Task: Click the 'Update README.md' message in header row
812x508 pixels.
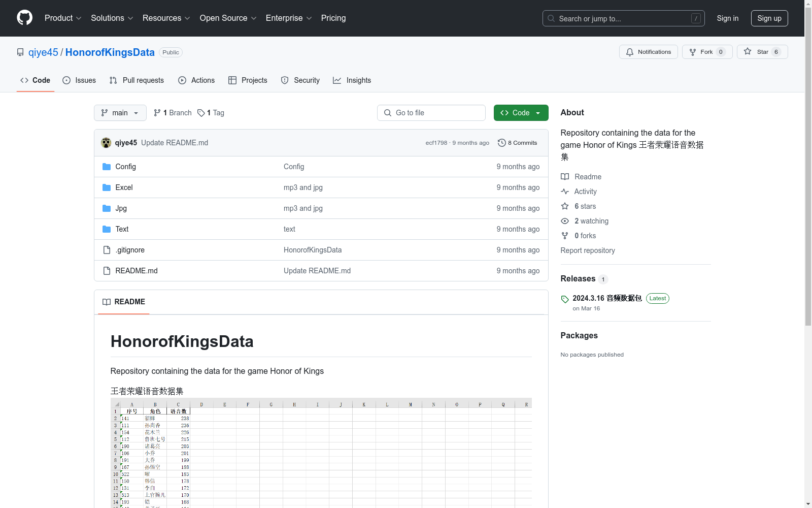Action: pos(175,143)
